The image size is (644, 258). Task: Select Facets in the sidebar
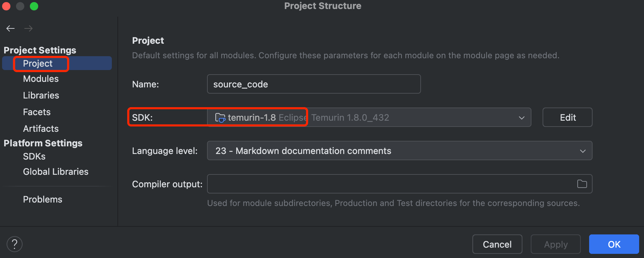click(37, 112)
